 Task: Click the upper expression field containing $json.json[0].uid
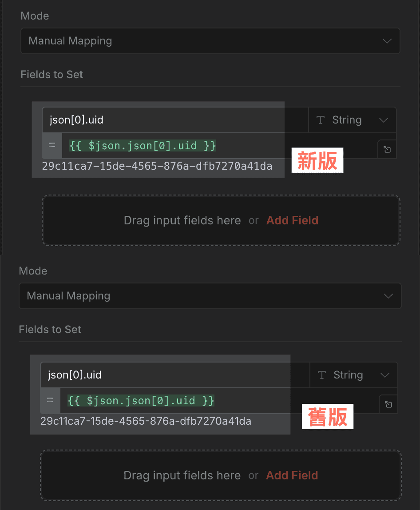coord(142,145)
